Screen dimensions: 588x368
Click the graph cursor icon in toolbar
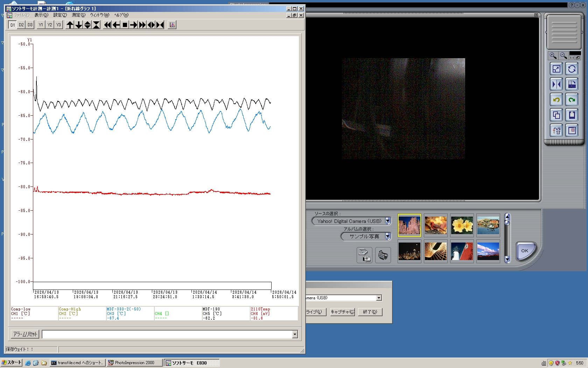(172, 25)
